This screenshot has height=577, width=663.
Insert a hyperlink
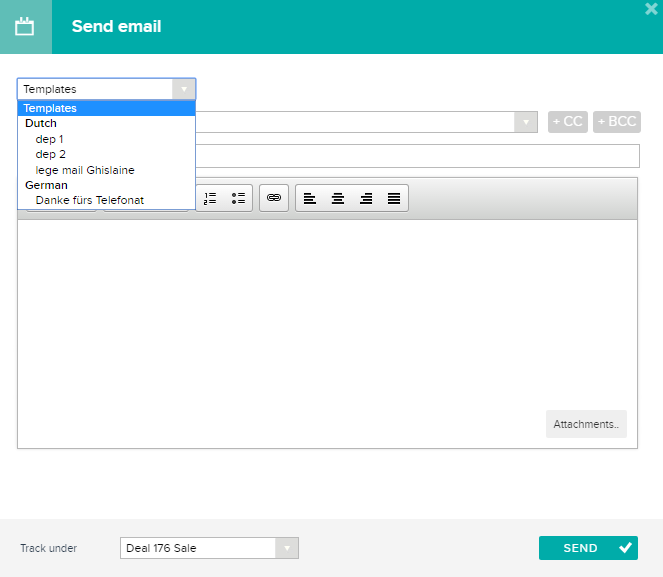[274, 197]
